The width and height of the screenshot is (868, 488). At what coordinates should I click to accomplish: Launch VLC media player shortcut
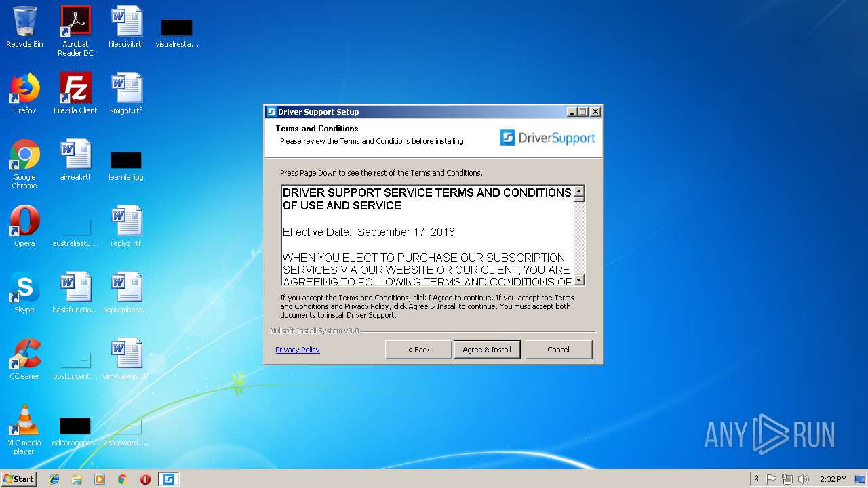24,430
